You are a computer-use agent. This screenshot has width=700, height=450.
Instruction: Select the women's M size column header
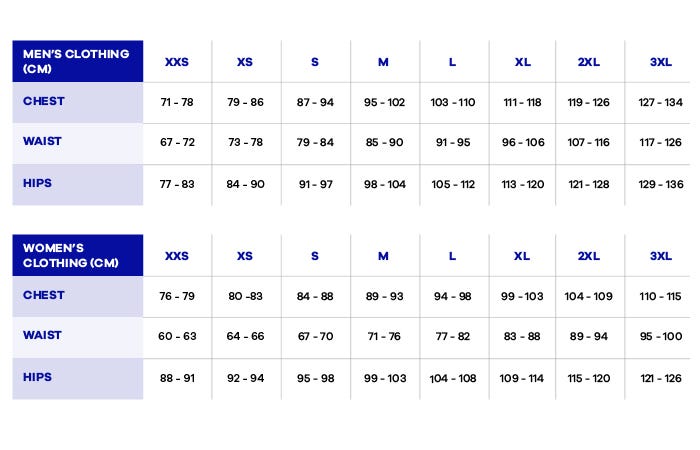click(383, 256)
